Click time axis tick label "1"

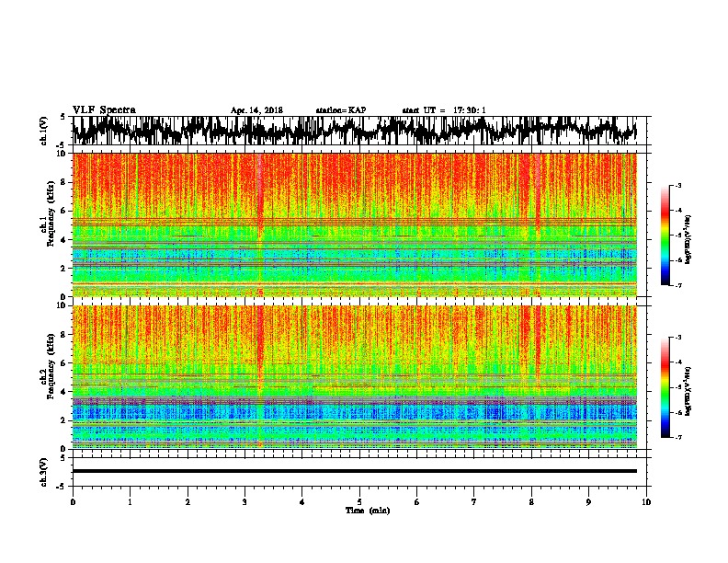(x=130, y=501)
